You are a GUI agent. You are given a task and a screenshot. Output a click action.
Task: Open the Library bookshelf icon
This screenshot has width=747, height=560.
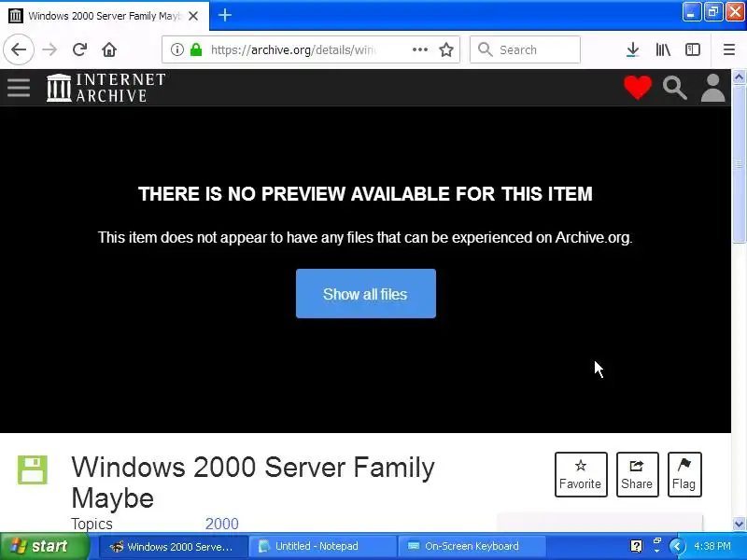[x=663, y=49]
